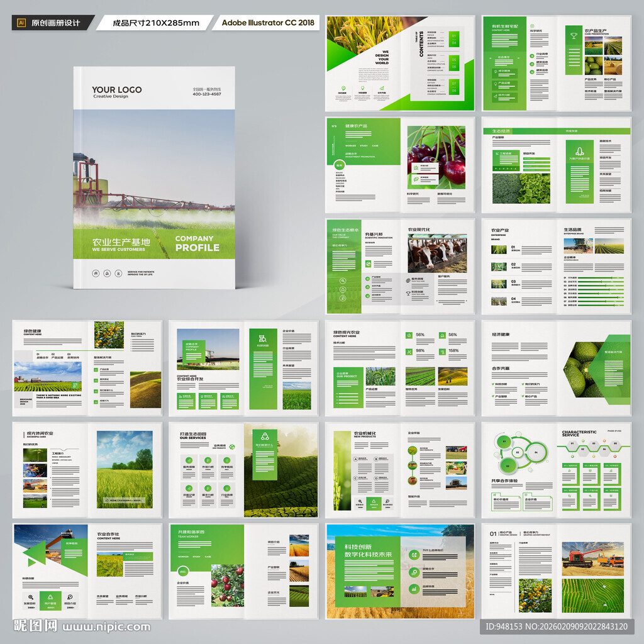Click the 共建和谐家园 heading

(191, 531)
